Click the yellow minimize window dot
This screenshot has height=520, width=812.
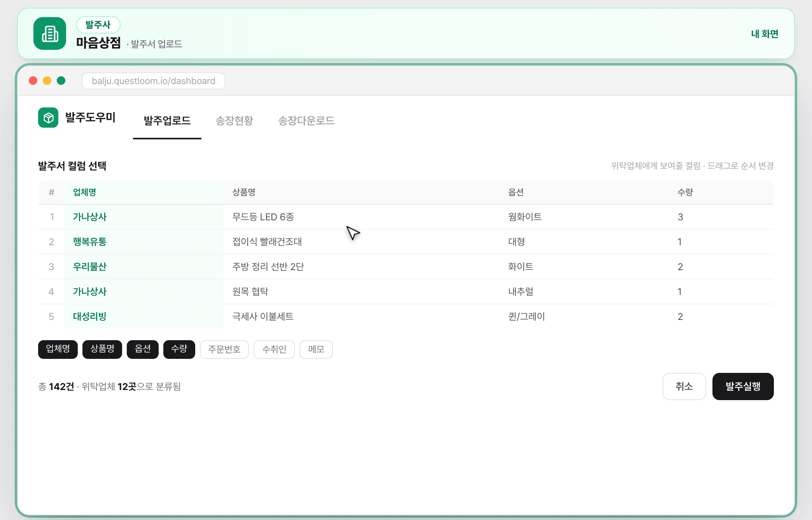[47, 81]
